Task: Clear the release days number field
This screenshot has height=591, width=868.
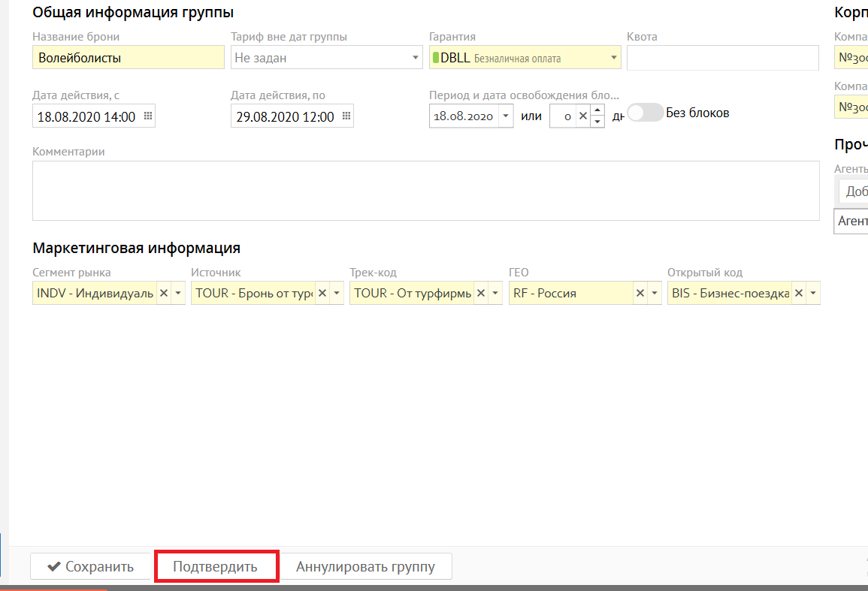Action: click(582, 116)
